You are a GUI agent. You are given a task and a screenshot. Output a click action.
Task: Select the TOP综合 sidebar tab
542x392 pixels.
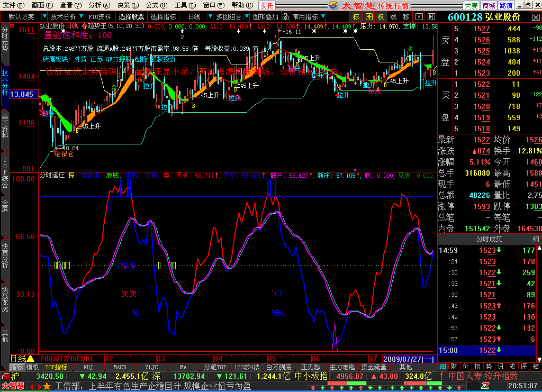click(x=5, y=172)
